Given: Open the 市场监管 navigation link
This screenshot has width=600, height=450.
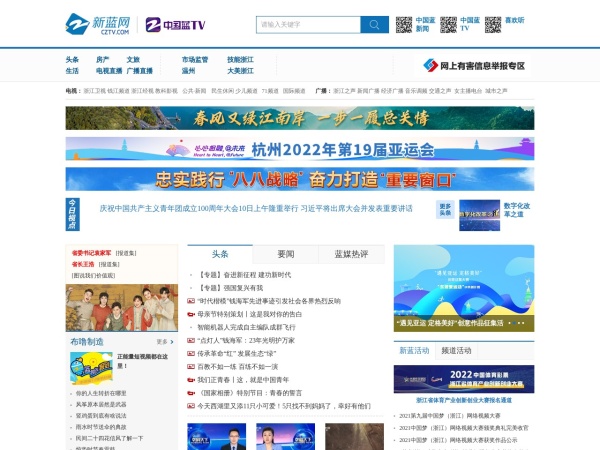Looking at the screenshot, I should point(196,59).
